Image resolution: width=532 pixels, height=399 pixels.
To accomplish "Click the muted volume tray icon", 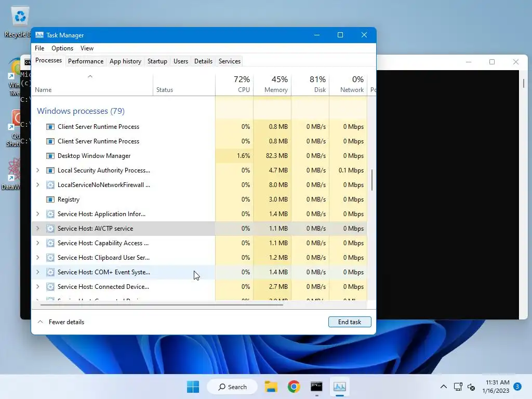I will coord(471,387).
